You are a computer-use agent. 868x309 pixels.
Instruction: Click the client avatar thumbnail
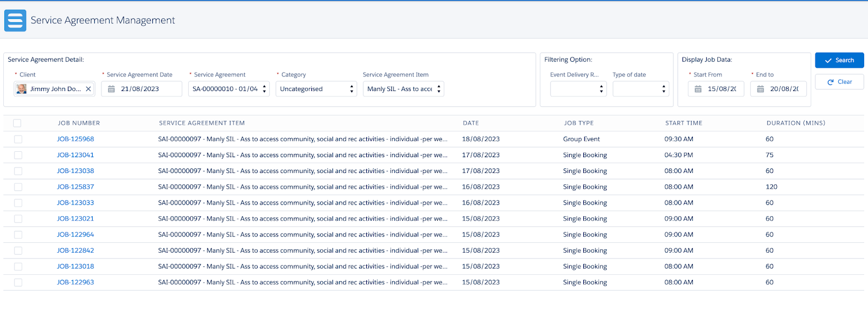pyautogui.click(x=21, y=89)
